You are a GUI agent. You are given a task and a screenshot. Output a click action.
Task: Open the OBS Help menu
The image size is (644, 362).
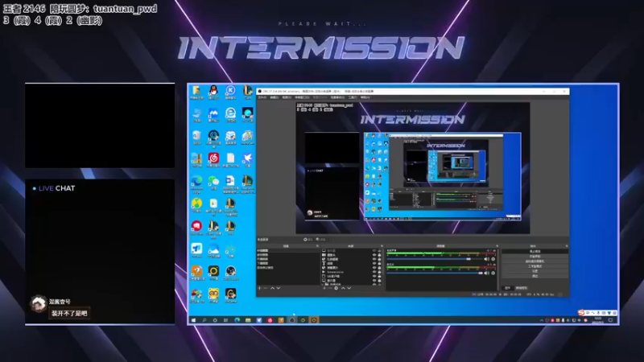point(365,97)
